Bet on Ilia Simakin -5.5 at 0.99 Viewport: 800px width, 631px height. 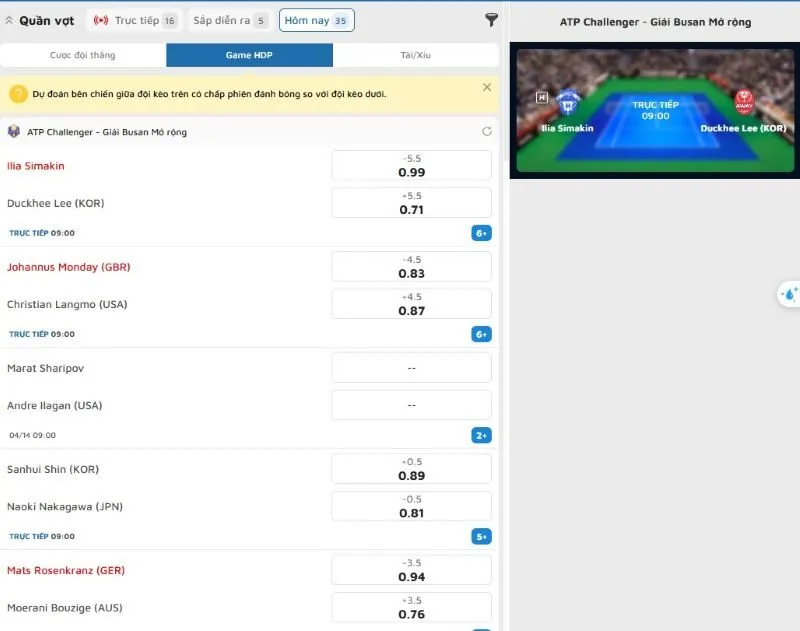411,166
